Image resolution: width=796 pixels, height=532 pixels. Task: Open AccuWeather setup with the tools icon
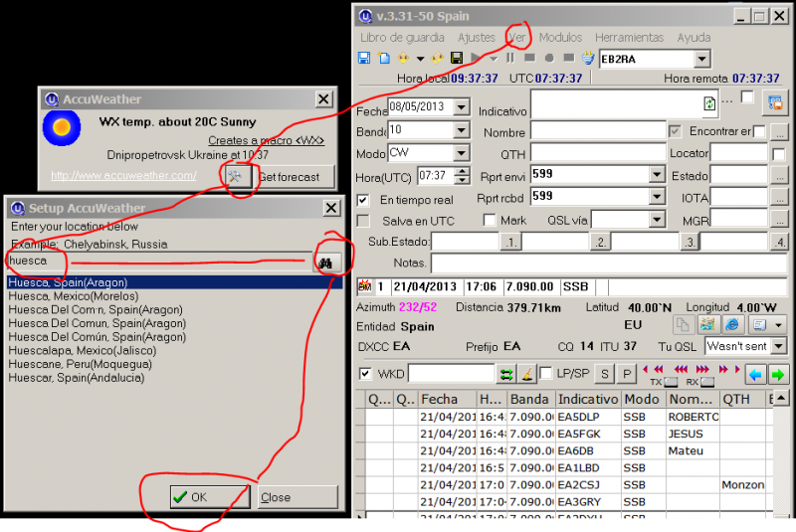(237, 177)
